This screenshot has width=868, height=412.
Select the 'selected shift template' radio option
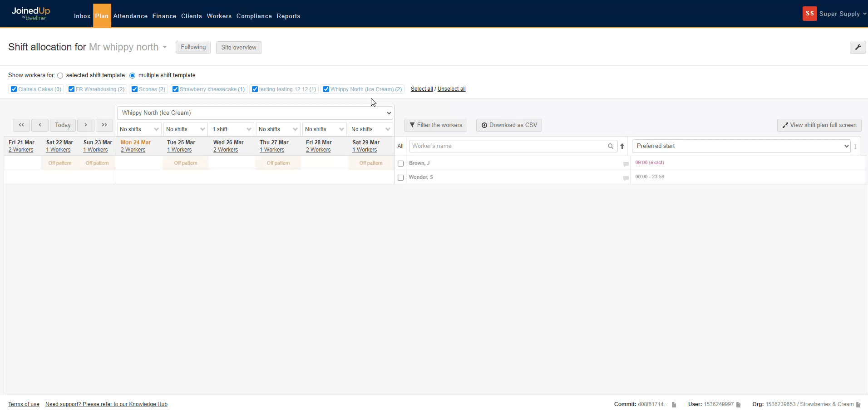click(60, 76)
